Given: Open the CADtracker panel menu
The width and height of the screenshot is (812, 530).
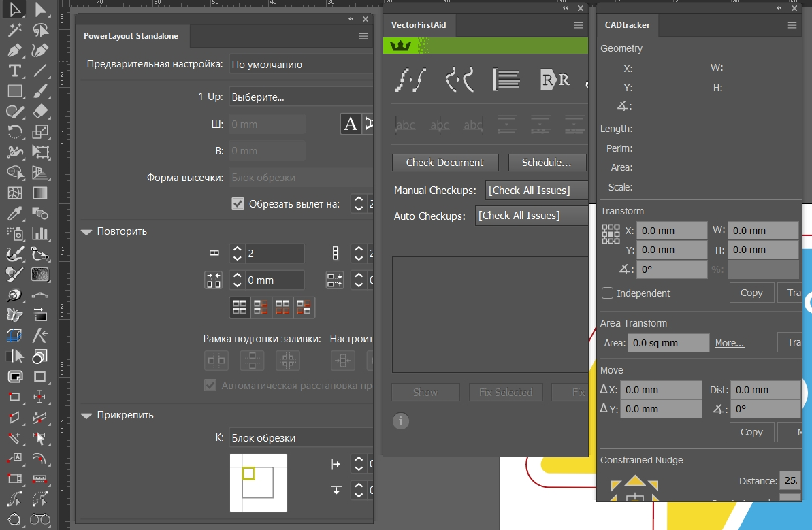Looking at the screenshot, I should [x=792, y=25].
